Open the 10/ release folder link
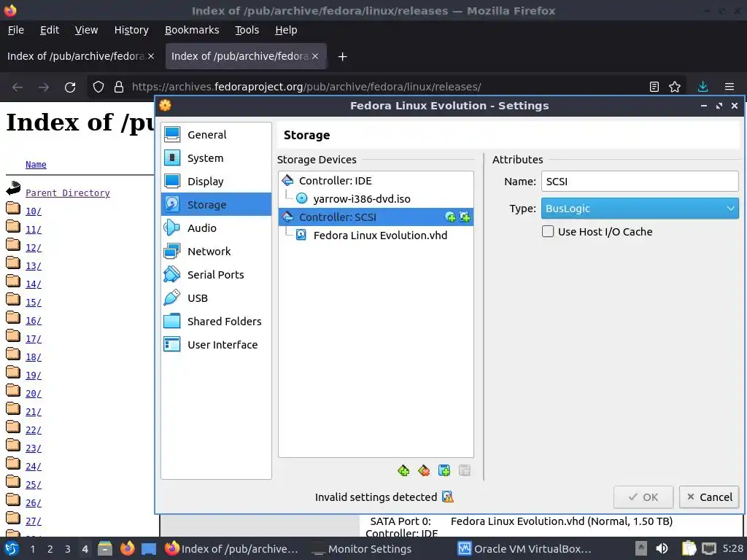 click(34, 211)
